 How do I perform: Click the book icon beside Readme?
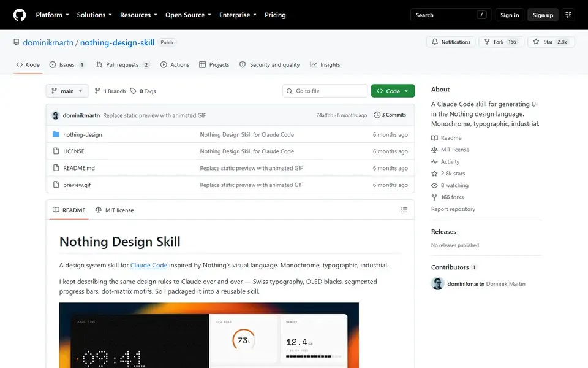click(434, 138)
